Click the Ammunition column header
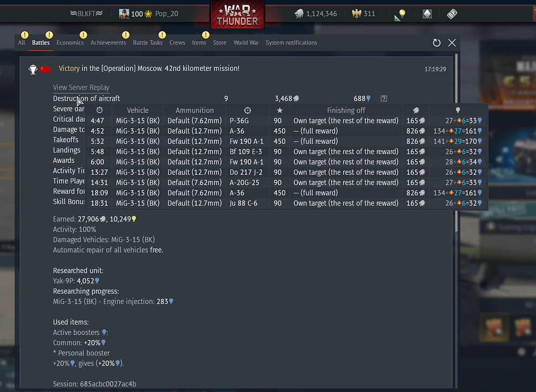The height and width of the screenshot is (392, 536). (x=195, y=110)
